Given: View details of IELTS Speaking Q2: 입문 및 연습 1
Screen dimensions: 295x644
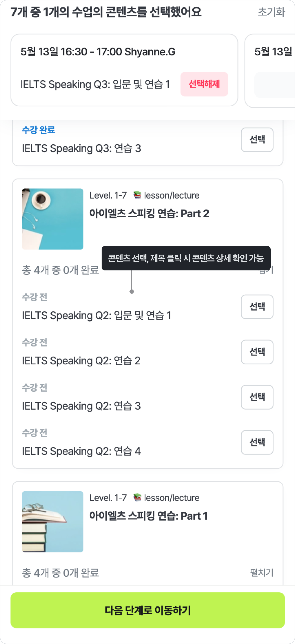Looking at the screenshot, I should (x=96, y=316).
